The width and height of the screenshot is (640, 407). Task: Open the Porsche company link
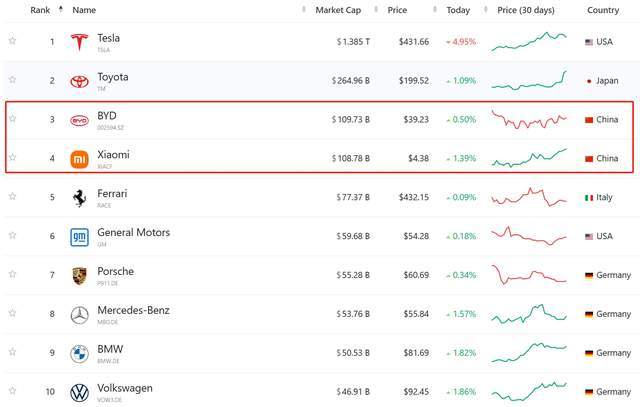click(116, 271)
